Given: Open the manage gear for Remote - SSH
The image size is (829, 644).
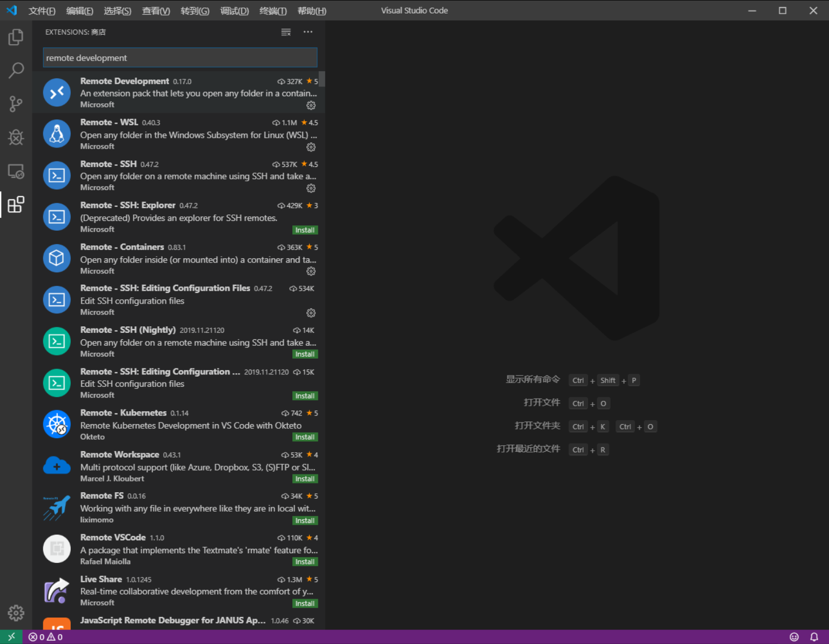Looking at the screenshot, I should click(311, 188).
